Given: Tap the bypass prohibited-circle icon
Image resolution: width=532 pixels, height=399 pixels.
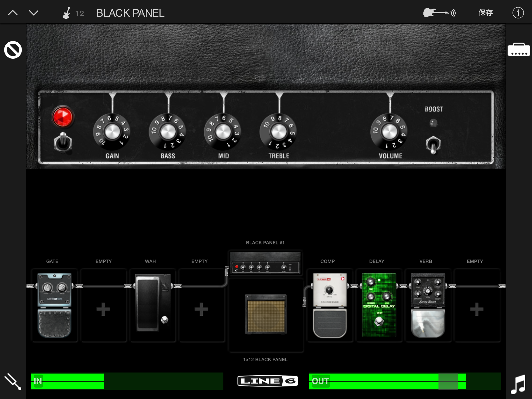Looking at the screenshot, I should coord(13,50).
